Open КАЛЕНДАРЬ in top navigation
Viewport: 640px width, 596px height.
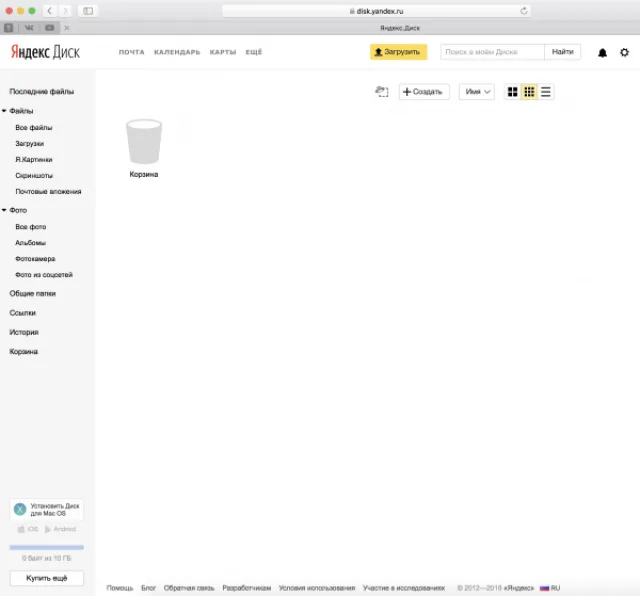tap(177, 52)
